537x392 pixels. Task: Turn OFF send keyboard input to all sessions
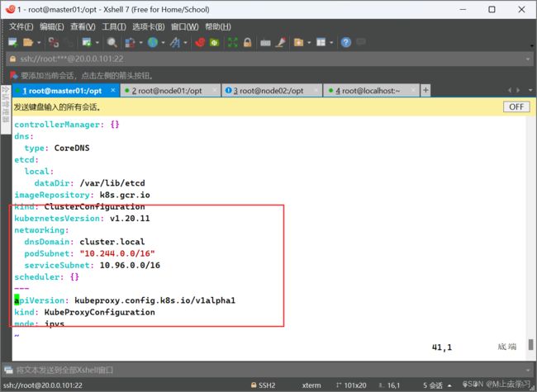516,106
